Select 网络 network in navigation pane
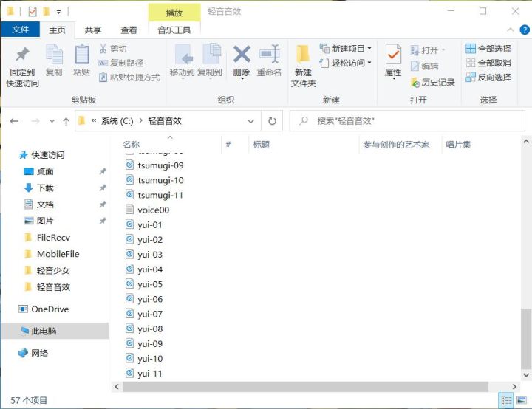 coord(39,353)
